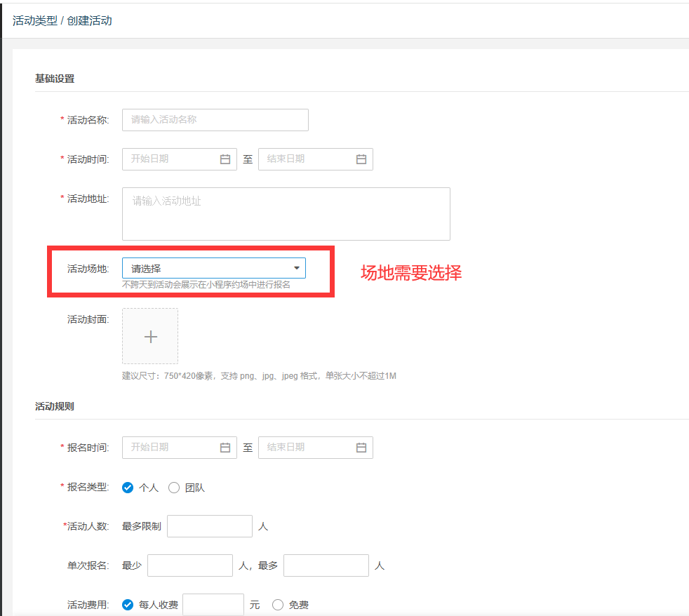Open the 开始日期 date picker field
The width and height of the screenshot is (689, 616).
[175, 159]
